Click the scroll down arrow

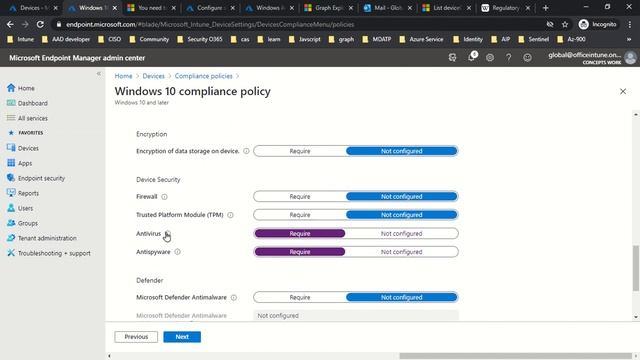[x=636, y=317]
